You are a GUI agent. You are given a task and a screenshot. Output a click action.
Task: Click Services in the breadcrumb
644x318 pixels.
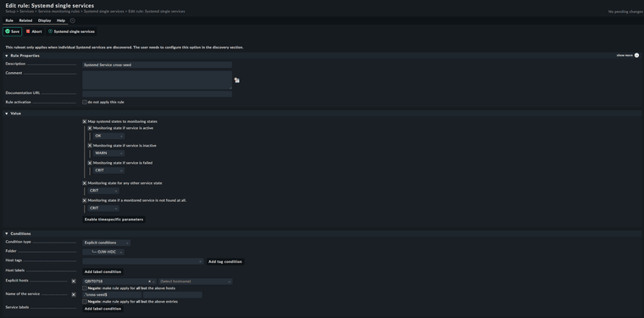(x=27, y=12)
